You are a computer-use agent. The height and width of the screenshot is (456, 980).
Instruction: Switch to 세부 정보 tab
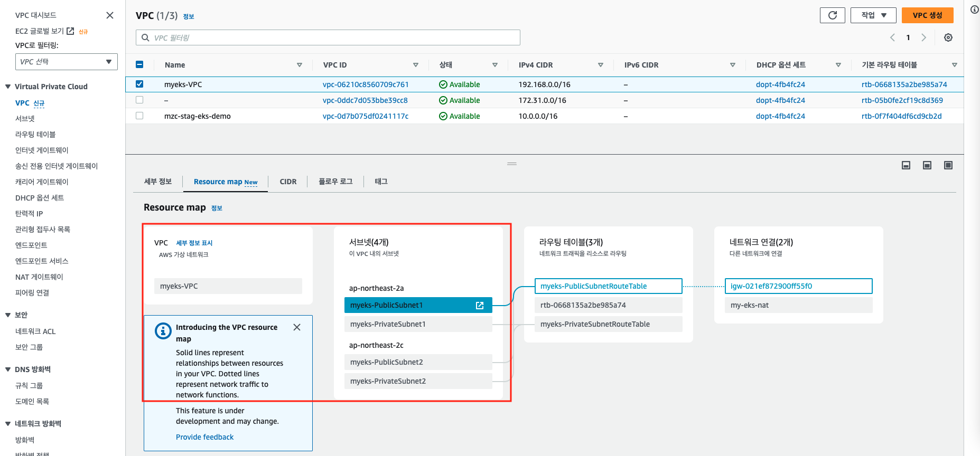click(158, 182)
